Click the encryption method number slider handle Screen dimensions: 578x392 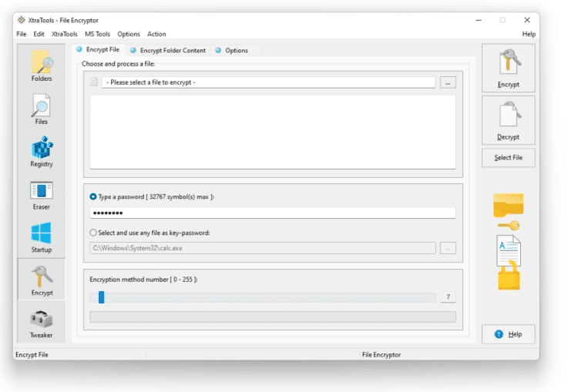point(102,297)
